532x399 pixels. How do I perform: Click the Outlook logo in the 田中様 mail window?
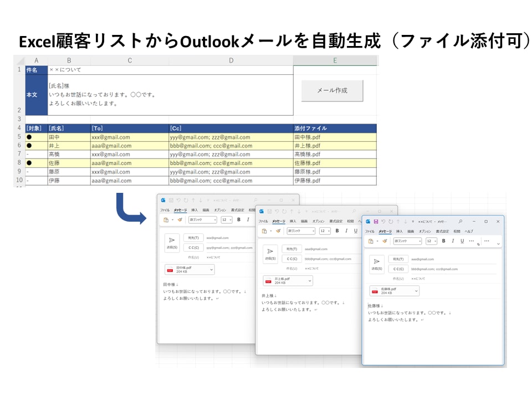point(163,200)
